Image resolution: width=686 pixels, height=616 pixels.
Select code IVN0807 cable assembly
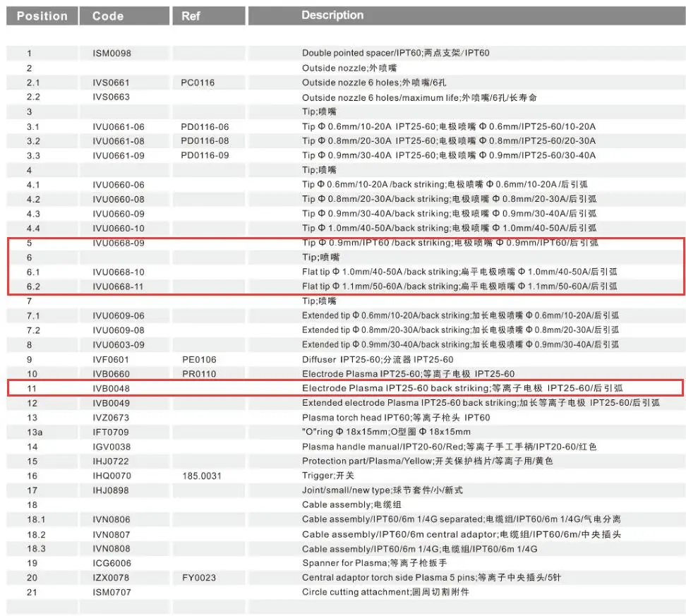coord(111,535)
